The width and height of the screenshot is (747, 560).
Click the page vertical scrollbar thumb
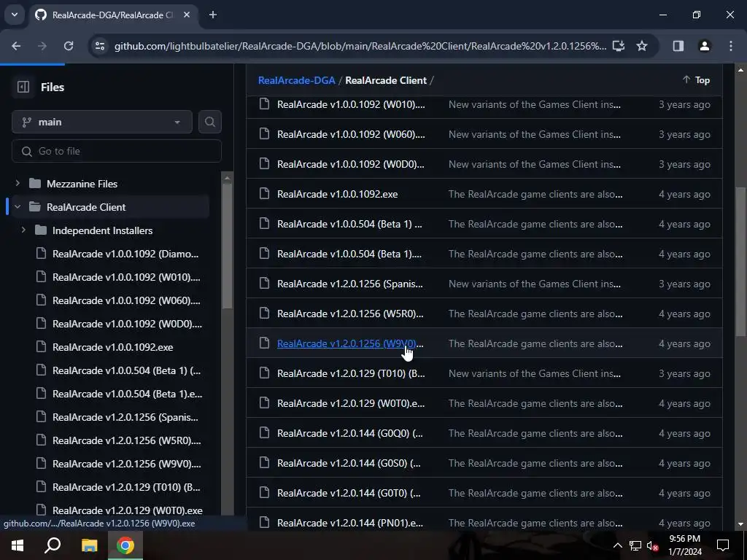point(740,261)
